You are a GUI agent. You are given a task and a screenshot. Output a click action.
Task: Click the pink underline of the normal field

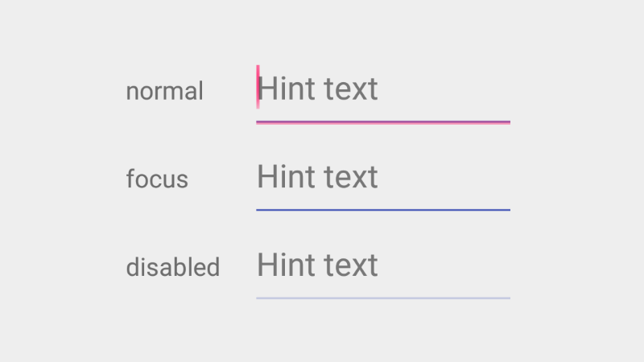tap(382, 122)
